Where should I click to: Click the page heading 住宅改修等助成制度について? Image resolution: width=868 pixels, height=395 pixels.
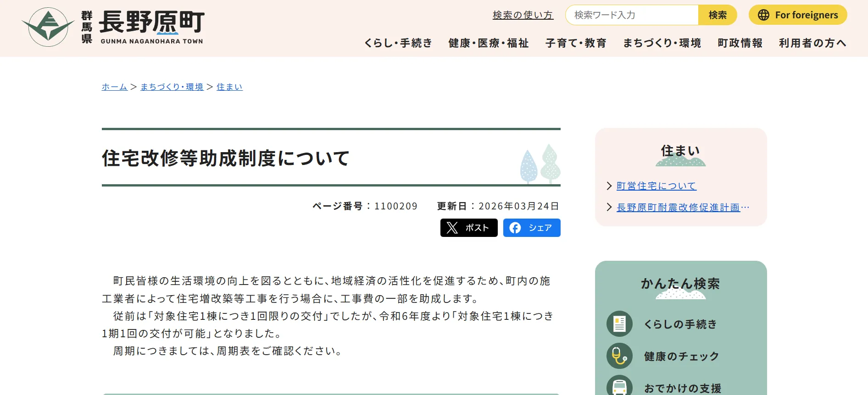pos(226,158)
